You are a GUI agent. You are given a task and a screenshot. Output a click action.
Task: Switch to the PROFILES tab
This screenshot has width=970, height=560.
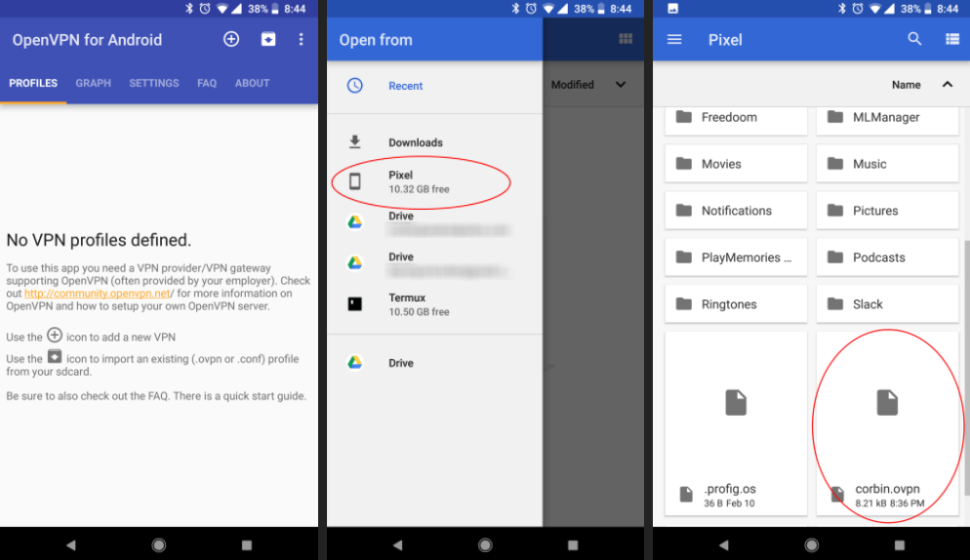33,83
